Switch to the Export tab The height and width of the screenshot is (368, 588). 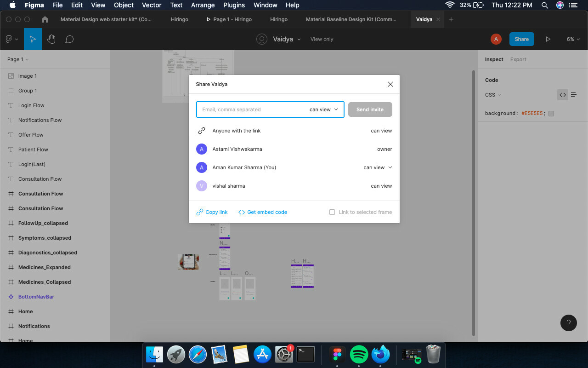[x=518, y=59]
